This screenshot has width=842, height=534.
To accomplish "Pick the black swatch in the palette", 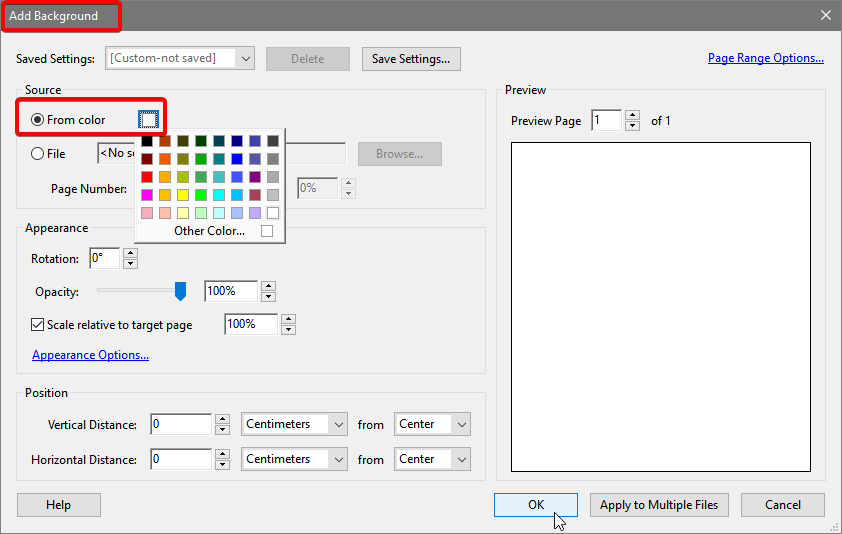I will tap(147, 141).
